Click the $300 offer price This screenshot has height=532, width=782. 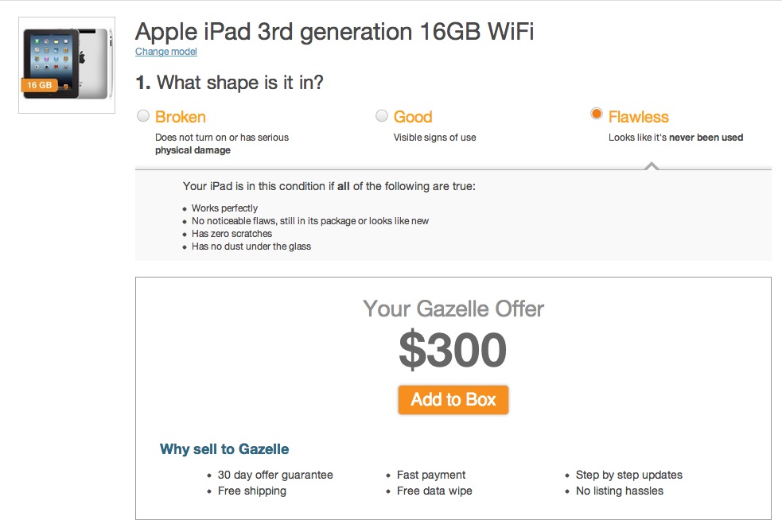coord(453,350)
